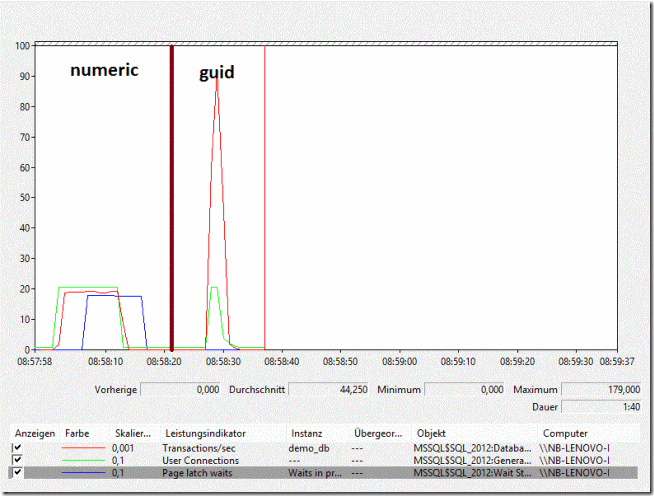Click the MSSQL$SQL_2012:Genera... object cell

(x=473, y=461)
